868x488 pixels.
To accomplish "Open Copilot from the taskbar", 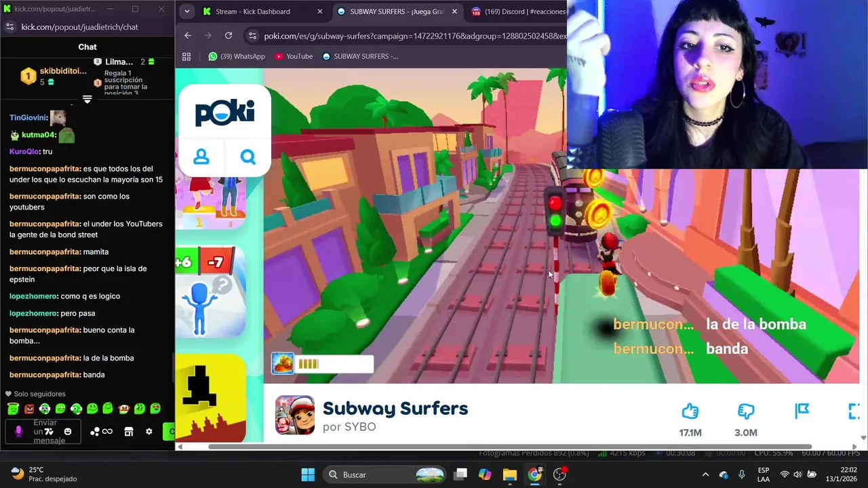I will [x=485, y=474].
